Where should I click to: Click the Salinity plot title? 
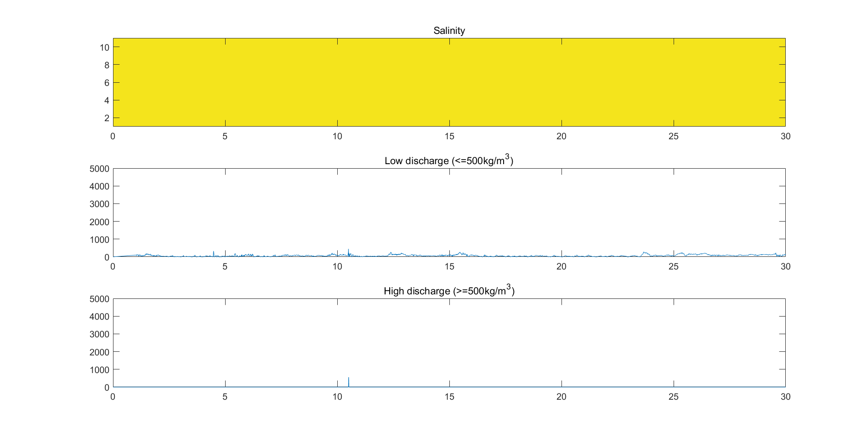click(x=449, y=31)
